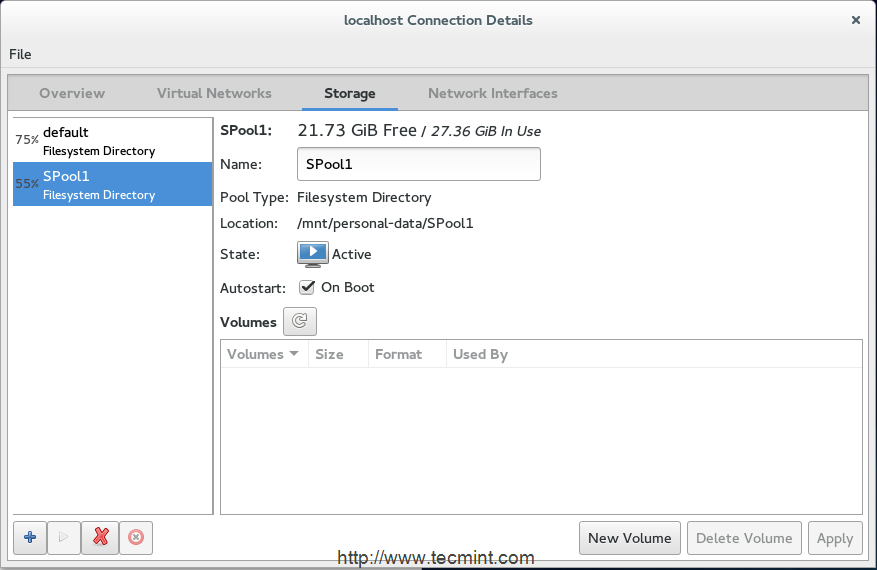Open the Virtual Networks tab
The image size is (877, 570).
click(x=214, y=93)
